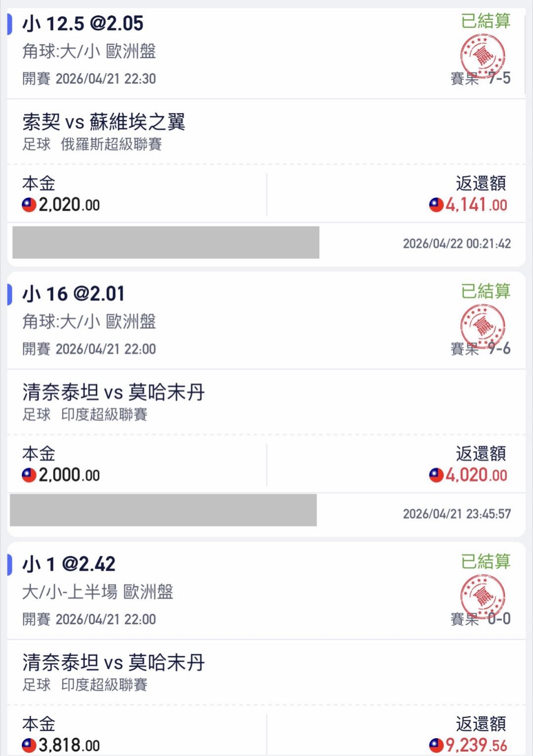Click the flag icon beside the 4,020.00 return

436,475
